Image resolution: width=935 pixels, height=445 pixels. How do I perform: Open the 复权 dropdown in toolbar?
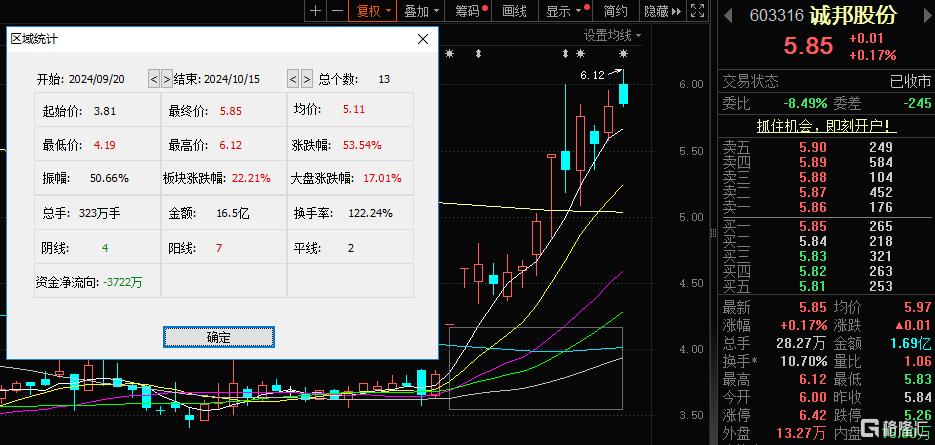click(x=373, y=11)
